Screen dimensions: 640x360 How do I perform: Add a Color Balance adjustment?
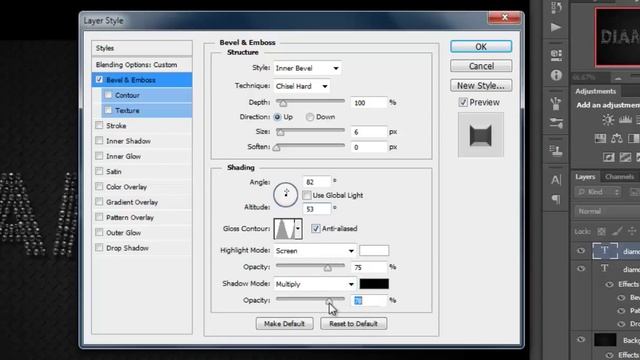tap(617, 138)
